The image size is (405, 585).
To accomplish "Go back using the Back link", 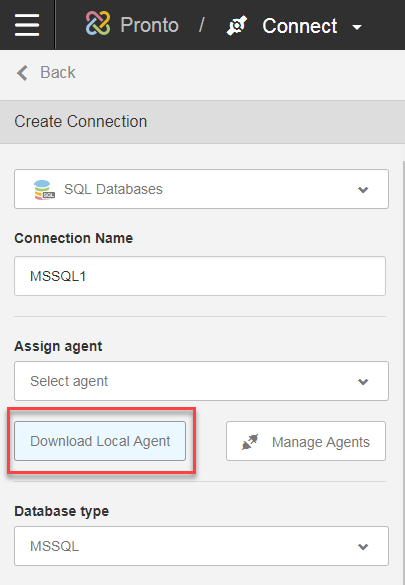I will coord(46,73).
